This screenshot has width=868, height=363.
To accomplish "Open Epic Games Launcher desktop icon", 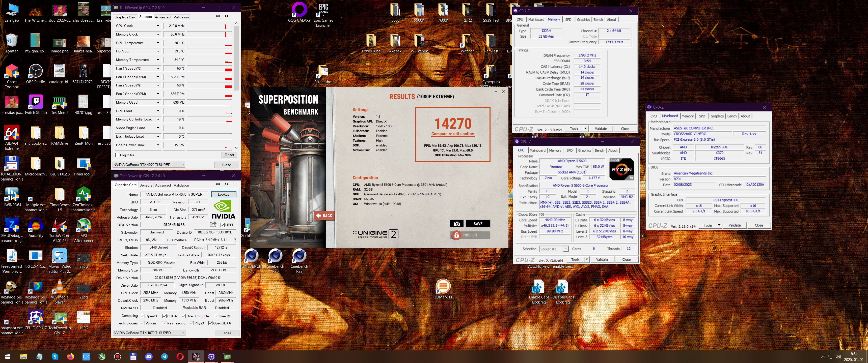I will click(x=323, y=15).
